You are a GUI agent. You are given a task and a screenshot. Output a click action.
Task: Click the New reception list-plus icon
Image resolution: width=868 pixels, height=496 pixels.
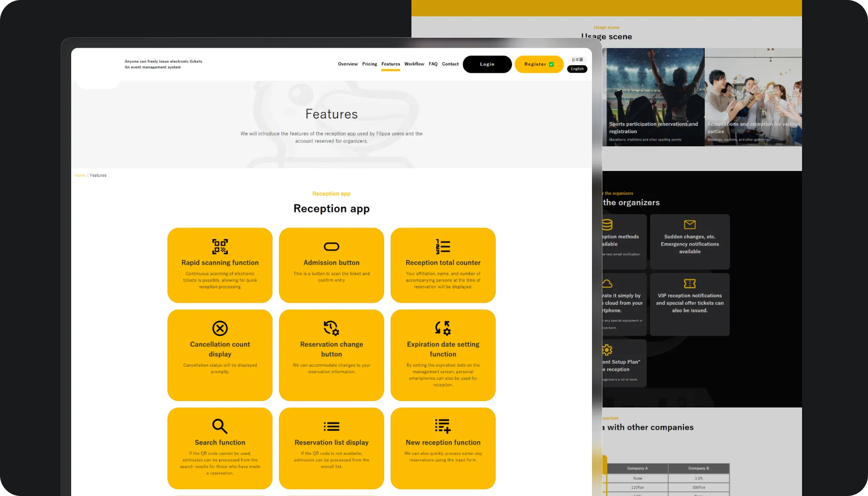click(443, 426)
